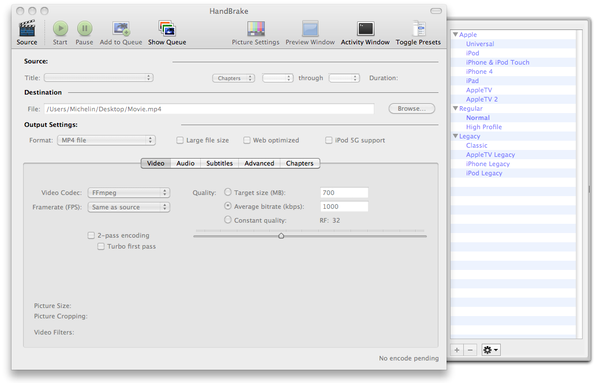The image size is (600, 383).
Task: Enable 2-pass encoding checkbox
Action: (91, 235)
